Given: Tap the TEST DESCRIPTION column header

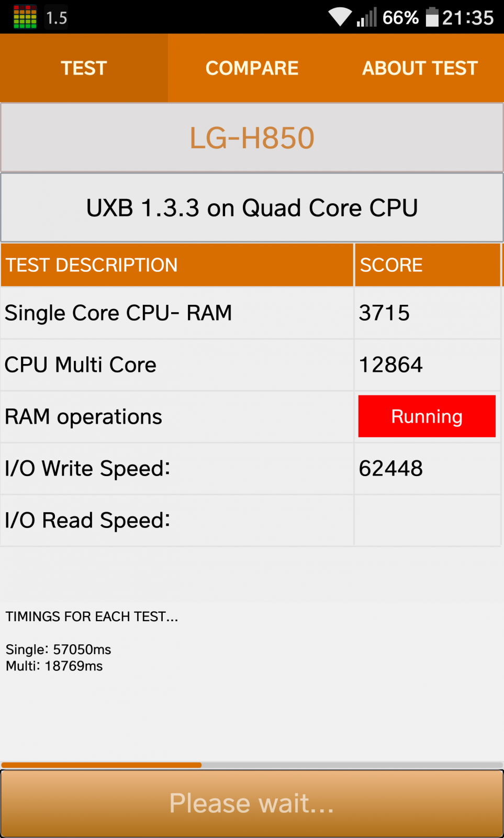Looking at the screenshot, I should [177, 265].
